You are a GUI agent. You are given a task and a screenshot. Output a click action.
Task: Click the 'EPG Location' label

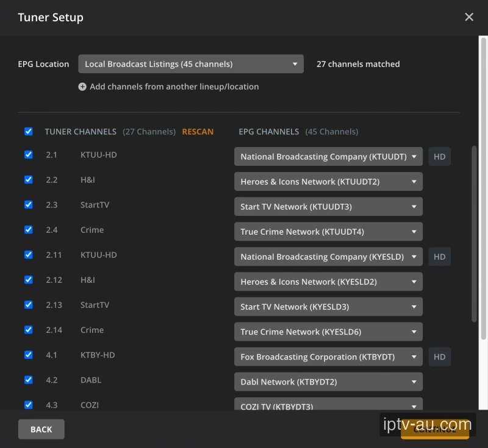click(43, 64)
